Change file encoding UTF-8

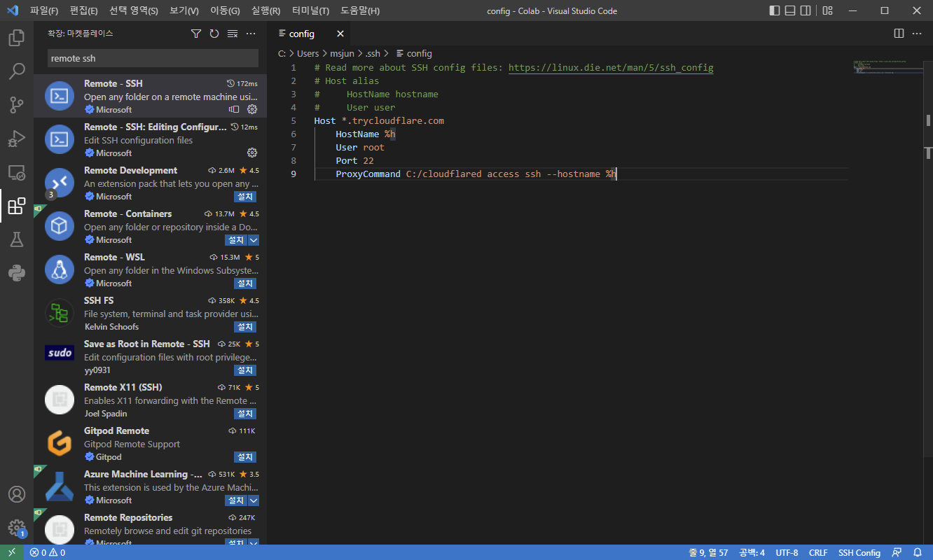(787, 552)
